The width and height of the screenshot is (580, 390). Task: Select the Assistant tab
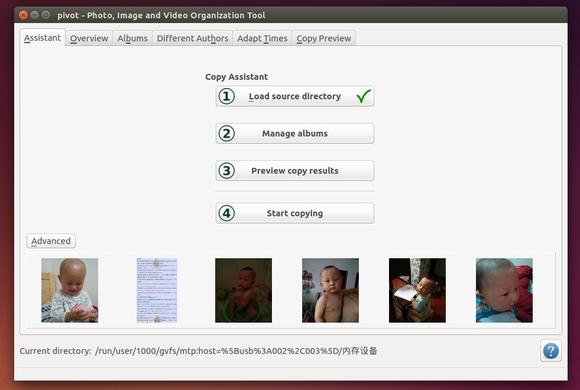(43, 37)
